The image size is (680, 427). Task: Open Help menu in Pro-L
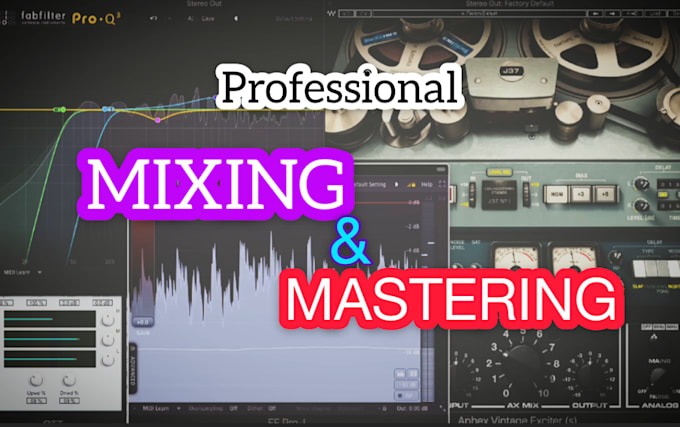(427, 184)
